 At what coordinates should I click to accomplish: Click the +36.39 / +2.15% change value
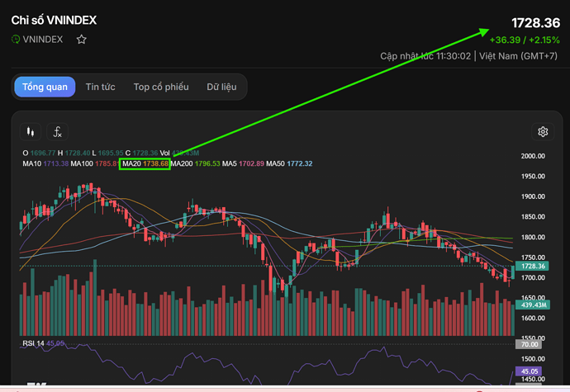(x=525, y=40)
